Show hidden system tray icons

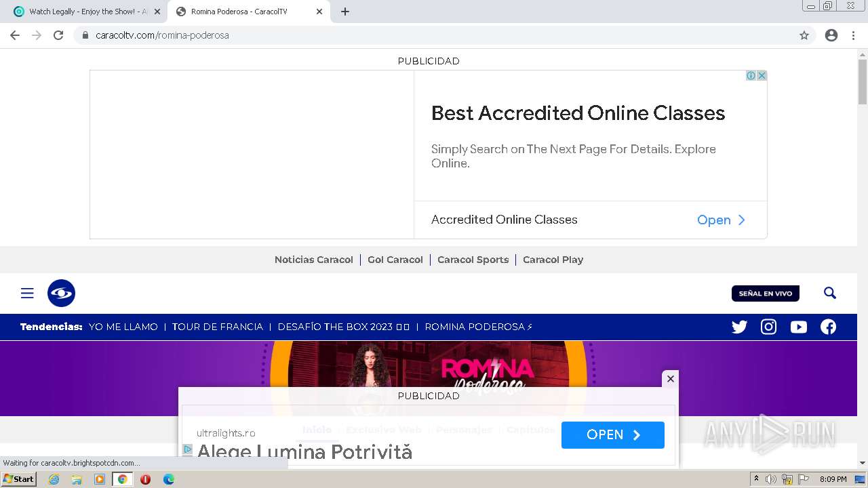click(x=756, y=479)
